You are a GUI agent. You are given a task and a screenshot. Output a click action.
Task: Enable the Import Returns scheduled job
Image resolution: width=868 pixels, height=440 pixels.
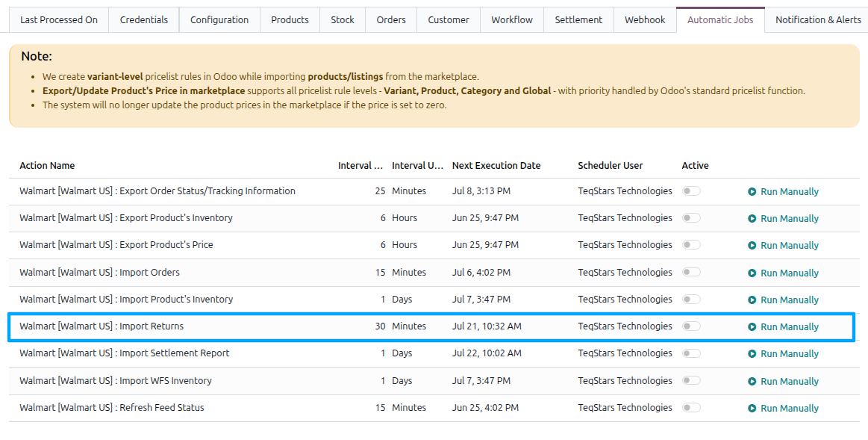pyautogui.click(x=691, y=326)
